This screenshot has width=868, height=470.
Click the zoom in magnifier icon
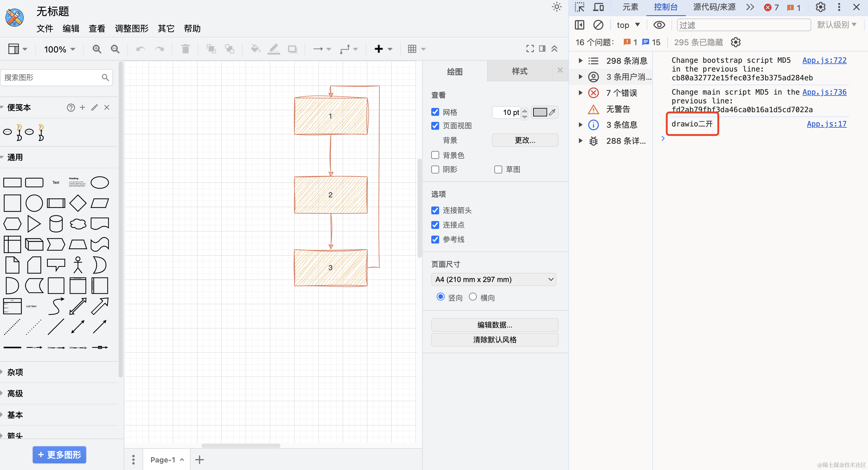[97, 49]
